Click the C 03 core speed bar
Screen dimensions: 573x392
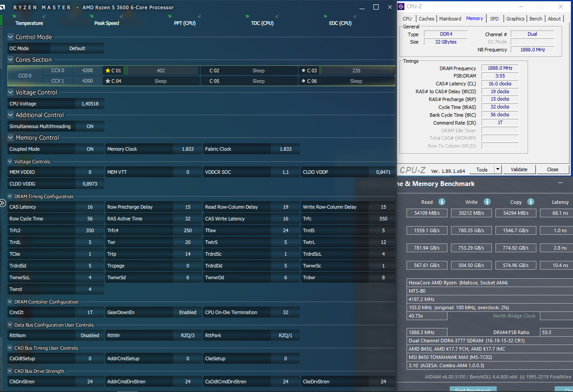coord(356,71)
